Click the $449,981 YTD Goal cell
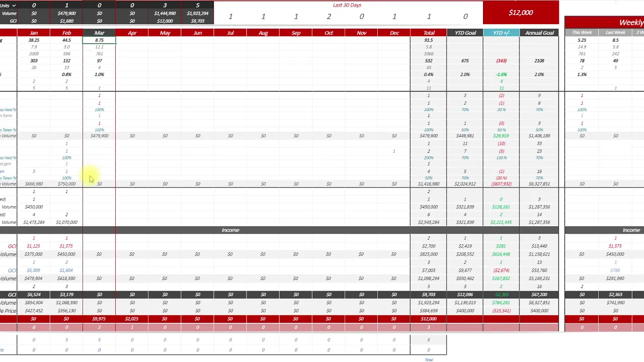Screen dimensions: 644x362 click(465, 136)
